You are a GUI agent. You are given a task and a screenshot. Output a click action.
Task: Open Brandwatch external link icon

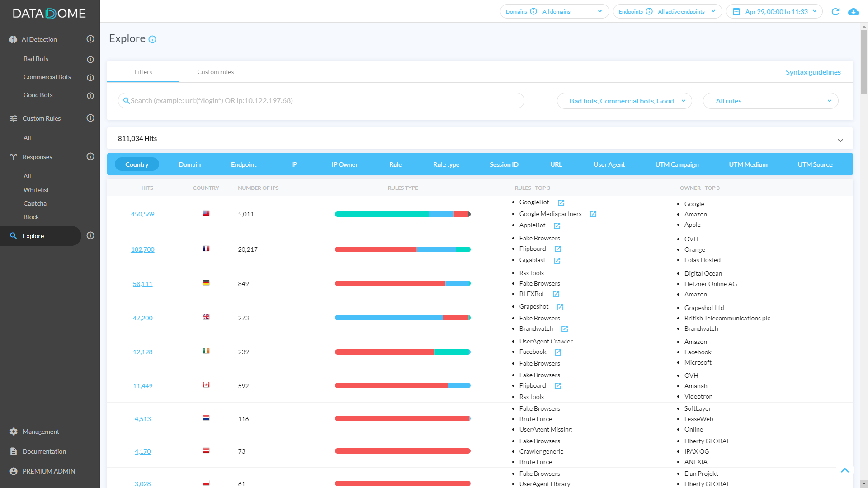(565, 329)
